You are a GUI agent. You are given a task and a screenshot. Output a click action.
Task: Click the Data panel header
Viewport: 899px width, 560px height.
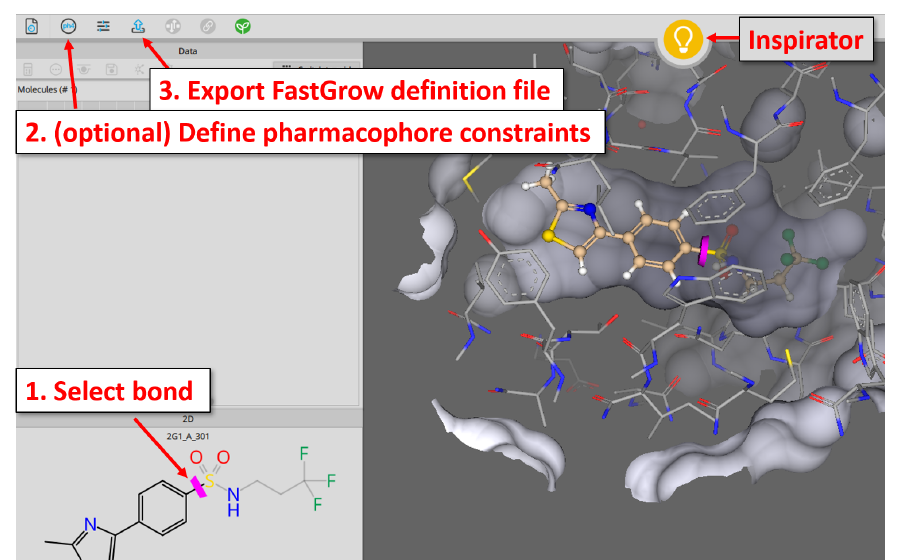pos(188,51)
